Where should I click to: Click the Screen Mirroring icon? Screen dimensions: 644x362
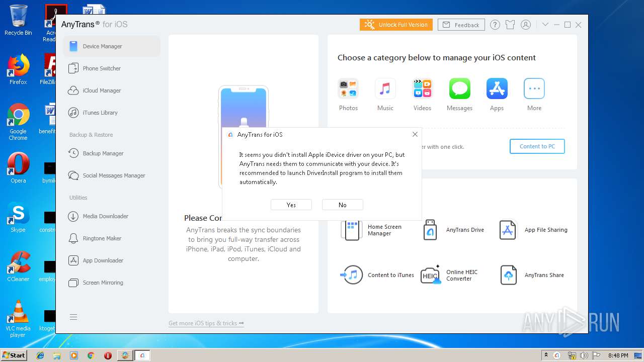tap(73, 283)
